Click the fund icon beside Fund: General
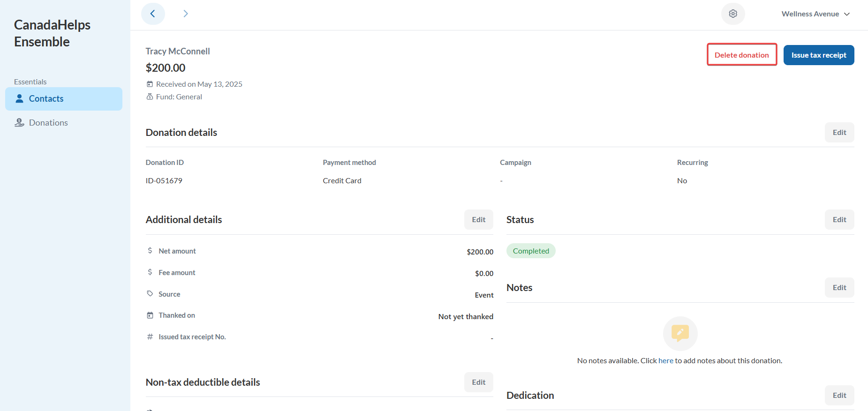Image resolution: width=868 pixels, height=411 pixels. coord(150,97)
